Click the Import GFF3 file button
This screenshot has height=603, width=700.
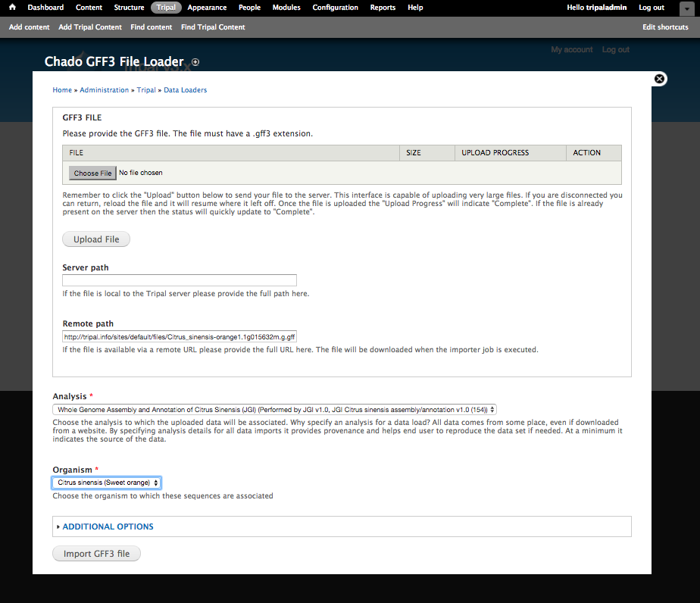pyautogui.click(x=96, y=554)
